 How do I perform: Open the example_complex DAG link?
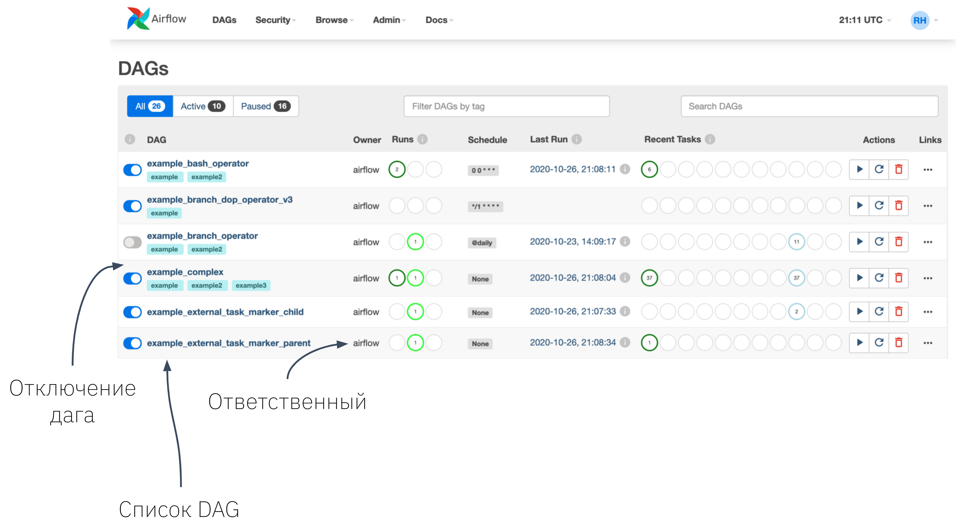185,272
